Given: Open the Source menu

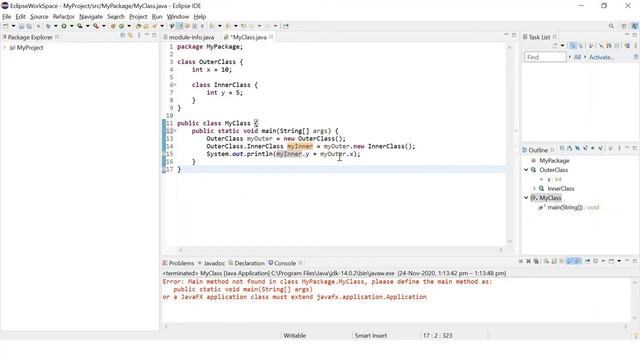Looking at the screenshot, I should coord(39,17).
